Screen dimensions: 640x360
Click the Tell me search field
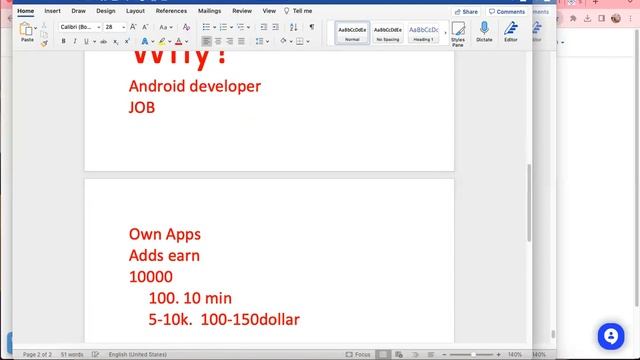[x=298, y=11]
